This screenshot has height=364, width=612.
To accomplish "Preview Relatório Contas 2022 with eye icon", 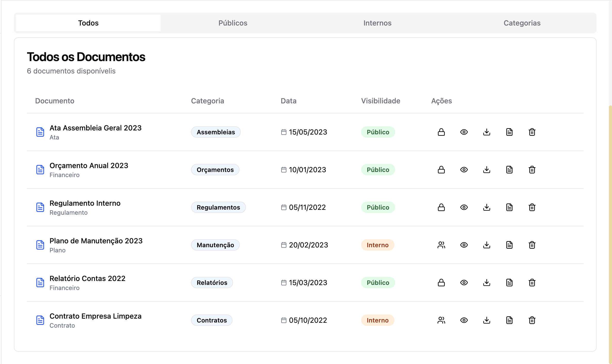I will coord(464,283).
